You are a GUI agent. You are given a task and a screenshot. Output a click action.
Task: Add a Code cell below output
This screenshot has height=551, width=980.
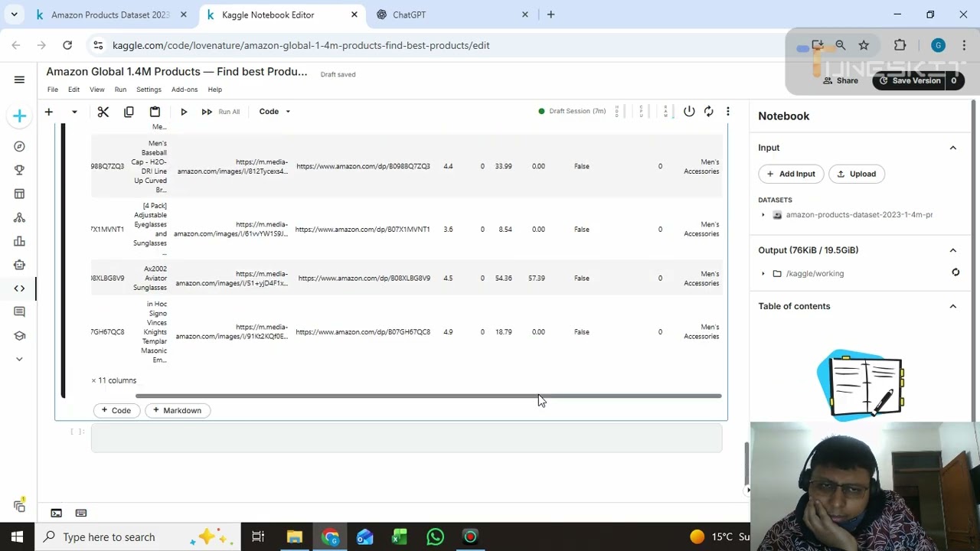pyautogui.click(x=116, y=411)
